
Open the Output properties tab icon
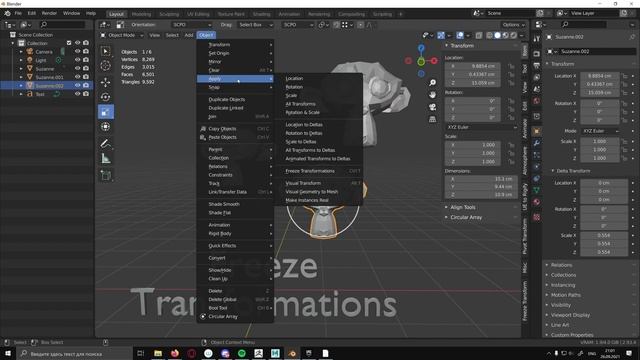[x=537, y=66]
